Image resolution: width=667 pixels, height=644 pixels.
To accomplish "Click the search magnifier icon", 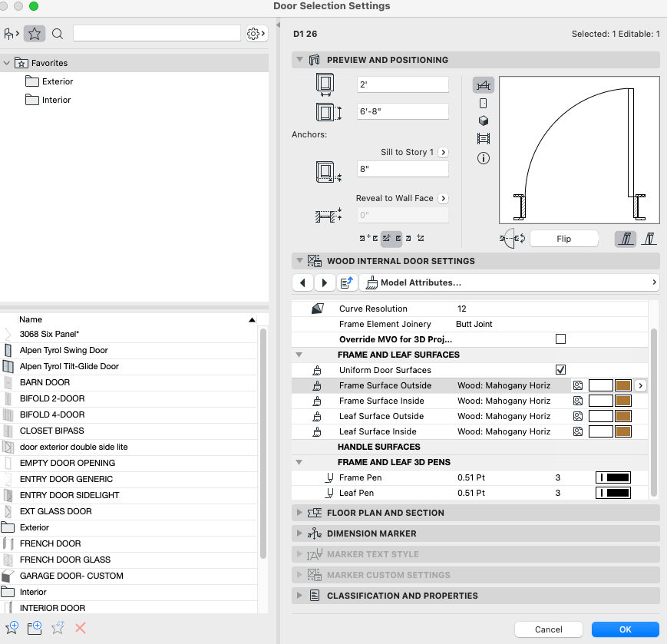I will pos(58,34).
